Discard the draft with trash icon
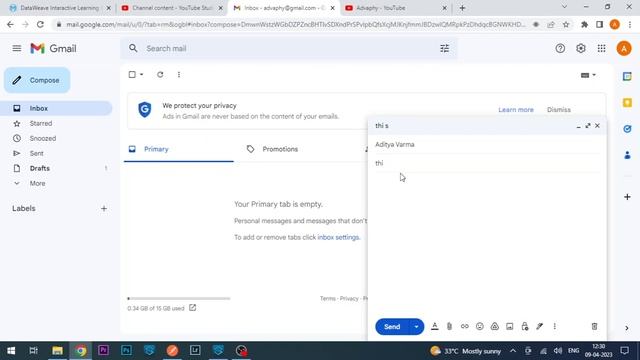Screen dimensions: 640x360 coord(594,326)
